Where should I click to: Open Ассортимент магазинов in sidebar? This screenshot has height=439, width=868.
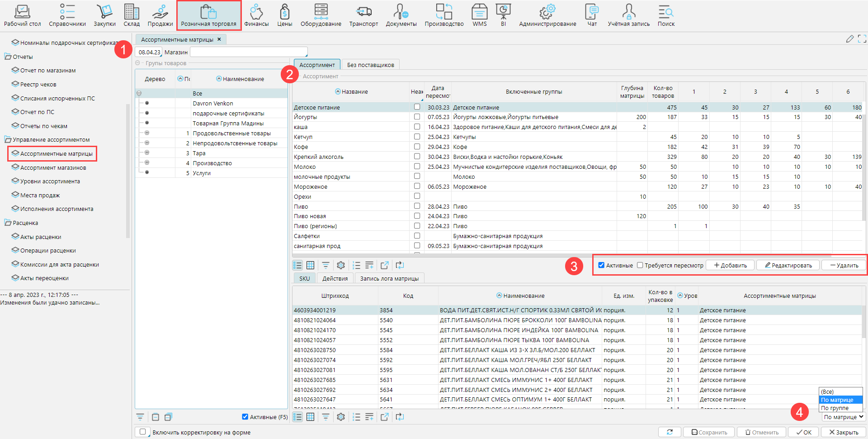(x=53, y=167)
